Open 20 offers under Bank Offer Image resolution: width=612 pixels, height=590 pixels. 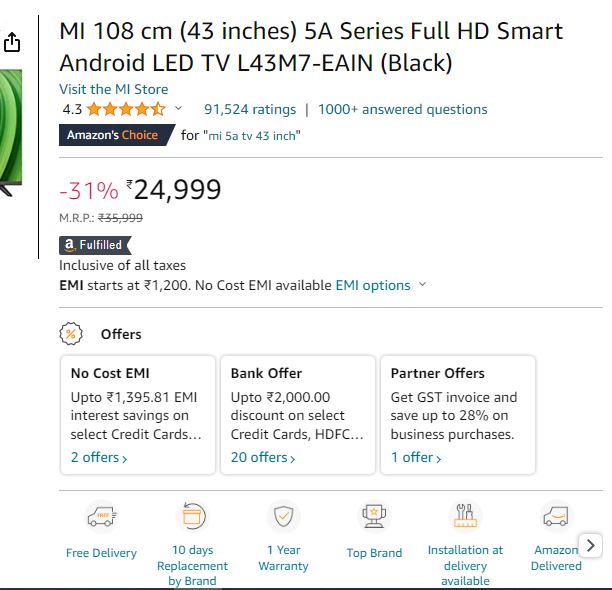263,457
